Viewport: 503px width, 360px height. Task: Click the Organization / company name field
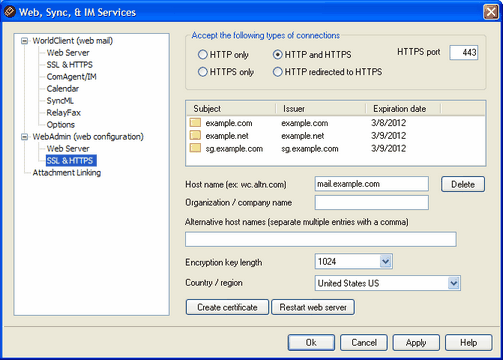tap(372, 202)
